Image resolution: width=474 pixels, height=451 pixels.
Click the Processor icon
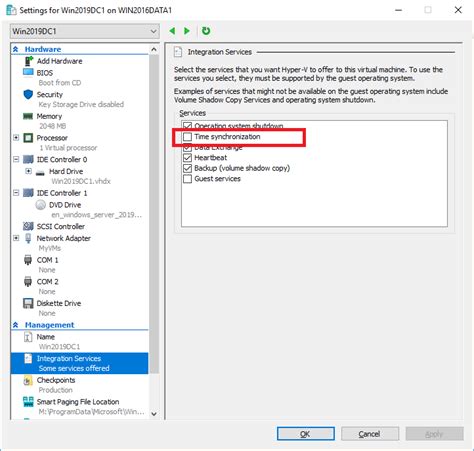tap(28, 138)
